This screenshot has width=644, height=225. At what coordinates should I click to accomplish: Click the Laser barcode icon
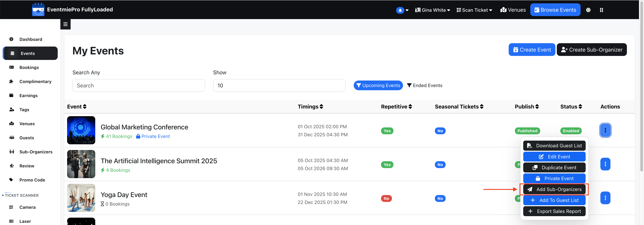(11, 221)
